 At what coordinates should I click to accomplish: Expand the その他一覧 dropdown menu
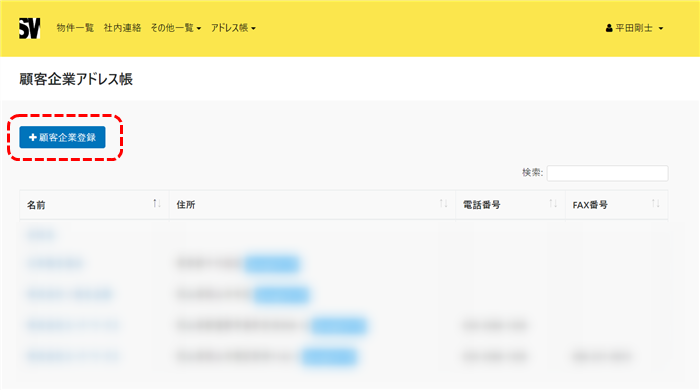pyautogui.click(x=176, y=28)
